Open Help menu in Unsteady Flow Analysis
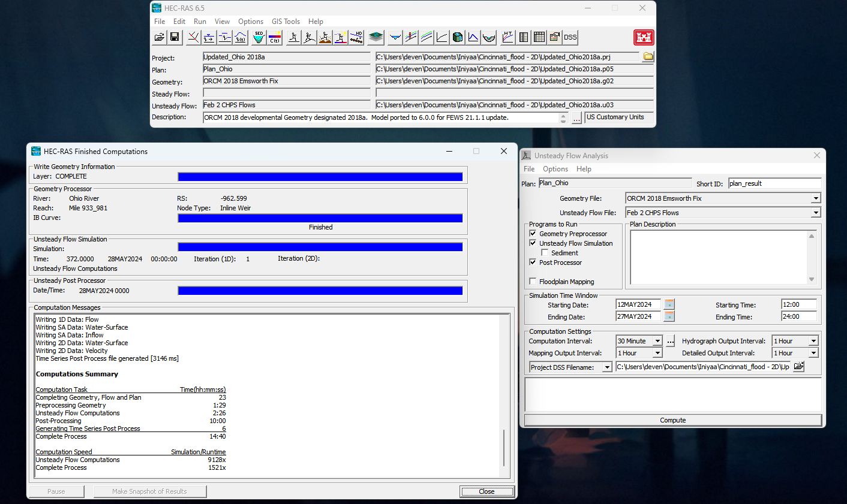Screen dimensions: 847x504 (584, 169)
